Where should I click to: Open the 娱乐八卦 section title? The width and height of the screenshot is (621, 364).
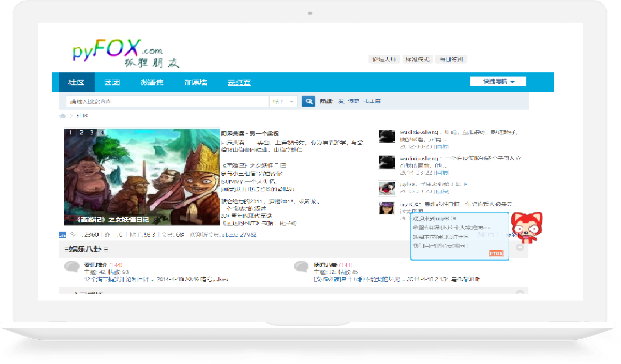[87, 249]
